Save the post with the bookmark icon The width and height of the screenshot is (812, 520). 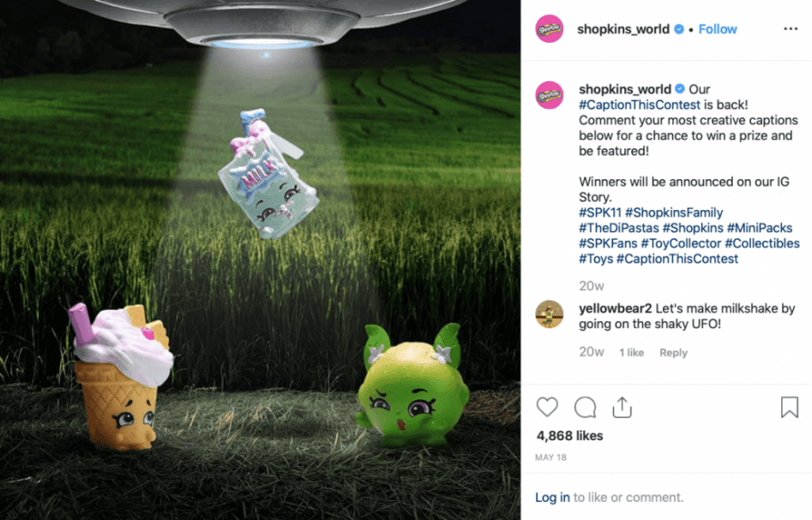click(789, 407)
